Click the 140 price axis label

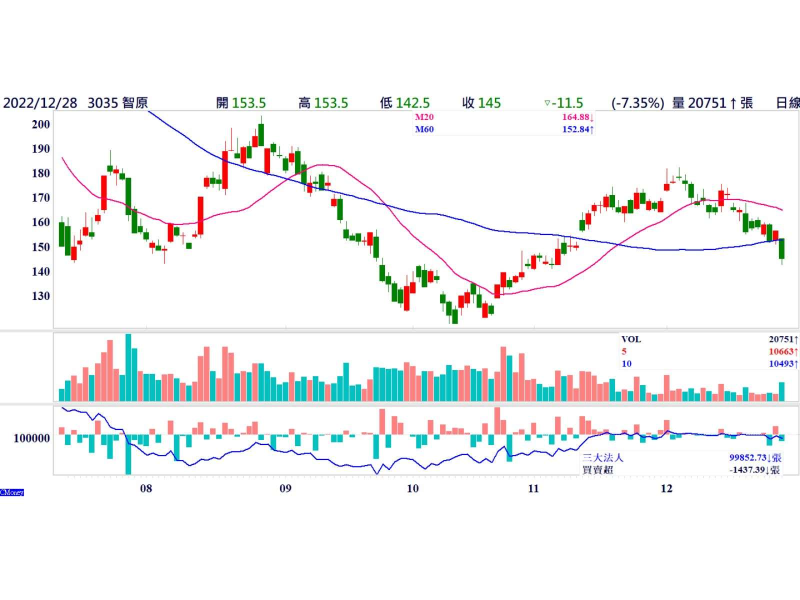[41, 271]
